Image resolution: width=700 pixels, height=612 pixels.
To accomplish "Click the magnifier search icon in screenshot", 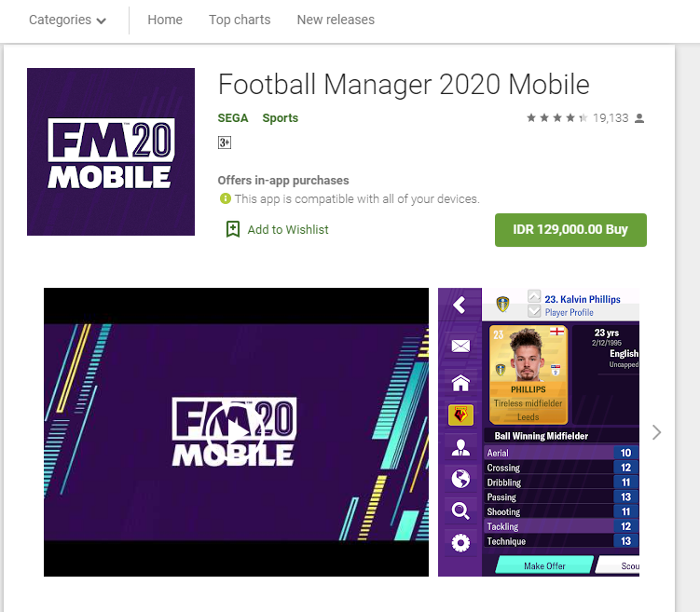I will (x=460, y=510).
